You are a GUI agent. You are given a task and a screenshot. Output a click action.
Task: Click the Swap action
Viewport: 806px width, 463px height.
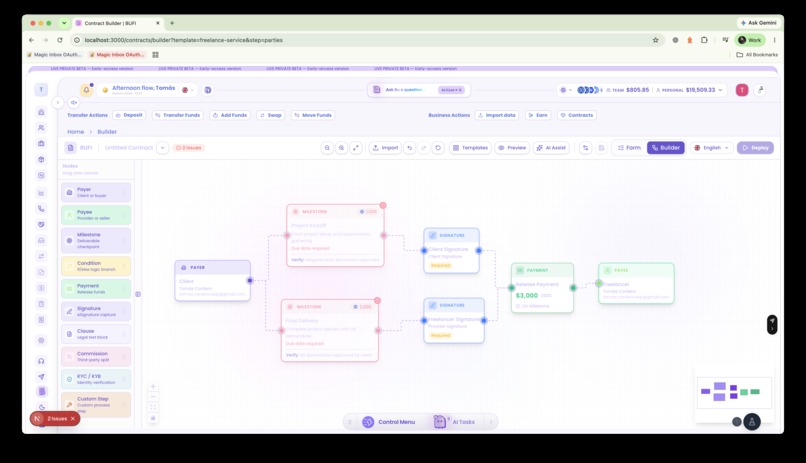tap(271, 115)
